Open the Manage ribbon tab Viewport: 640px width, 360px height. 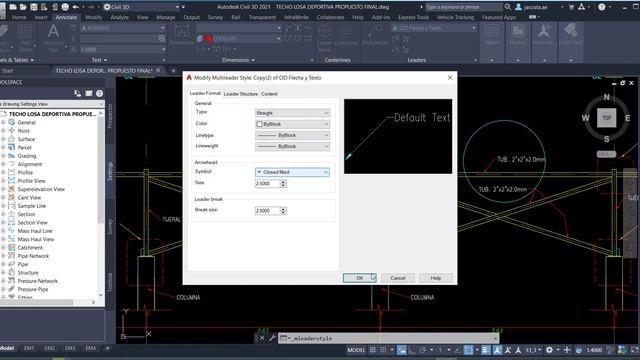[166, 17]
